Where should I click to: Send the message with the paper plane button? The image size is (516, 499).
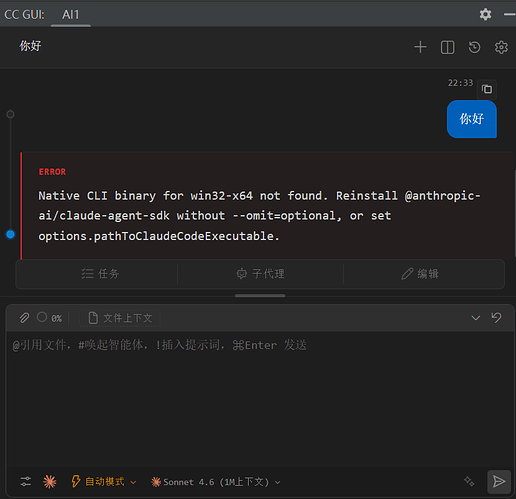(499, 481)
